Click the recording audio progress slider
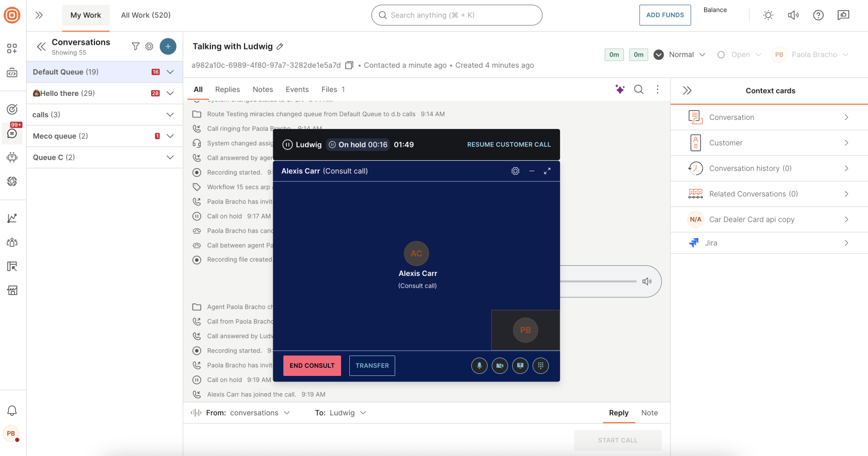The width and height of the screenshot is (868, 456). 598,282
